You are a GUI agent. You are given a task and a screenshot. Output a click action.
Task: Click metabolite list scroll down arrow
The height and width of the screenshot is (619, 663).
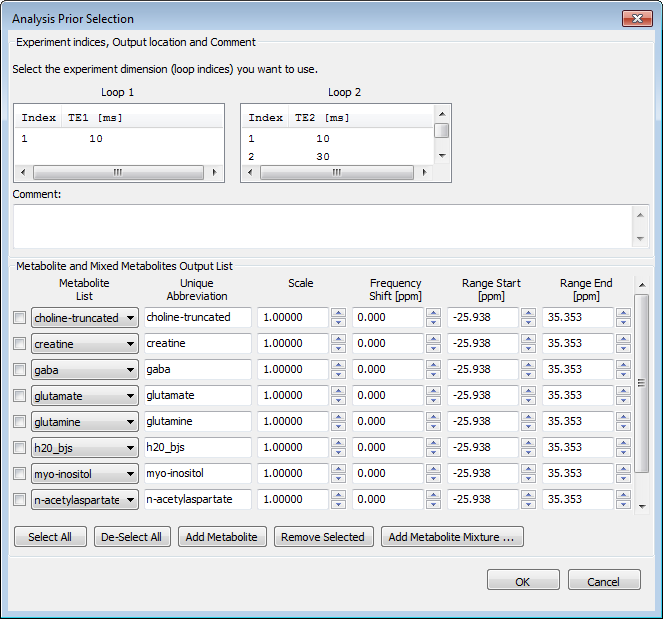642,507
